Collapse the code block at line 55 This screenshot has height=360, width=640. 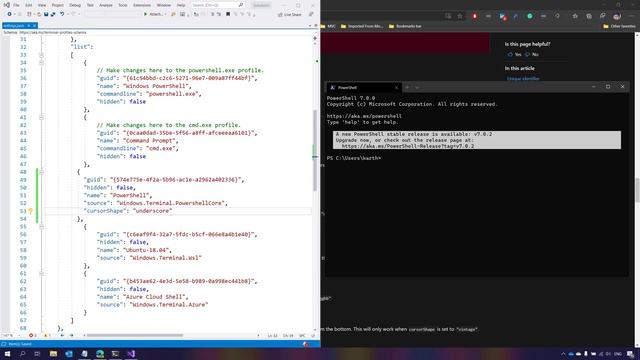tap(41, 227)
